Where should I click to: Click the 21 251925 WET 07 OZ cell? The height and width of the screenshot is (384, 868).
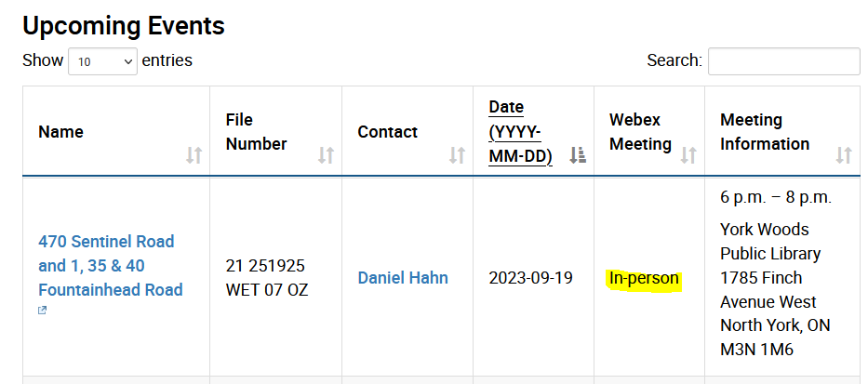(266, 278)
